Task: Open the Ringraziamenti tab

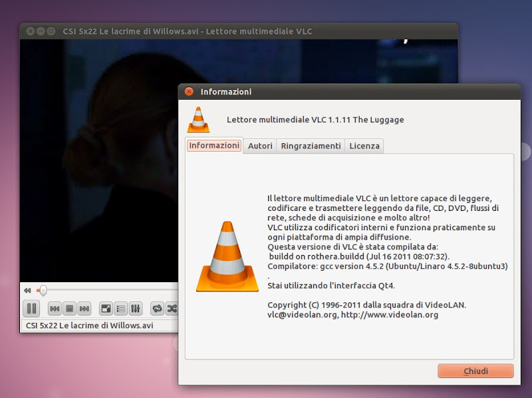Action: 311,146
